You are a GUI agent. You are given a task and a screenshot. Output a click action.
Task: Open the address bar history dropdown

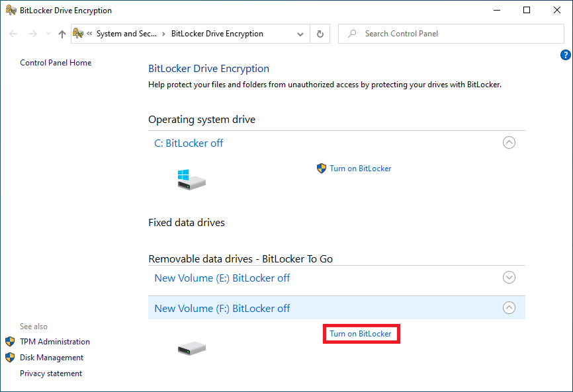click(300, 34)
